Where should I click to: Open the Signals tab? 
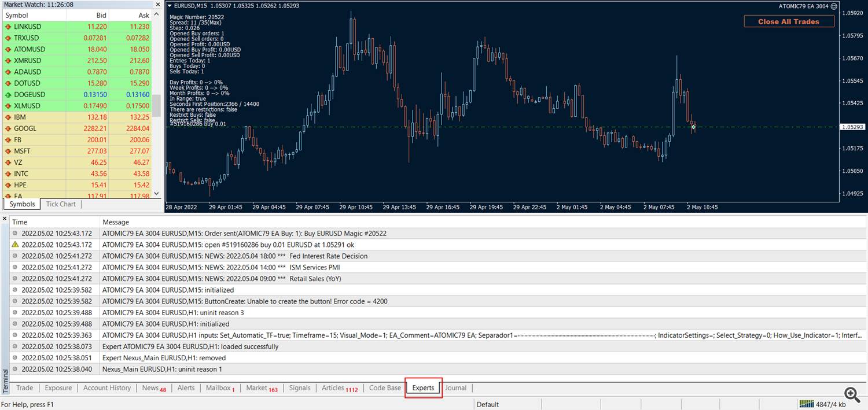[x=300, y=388]
